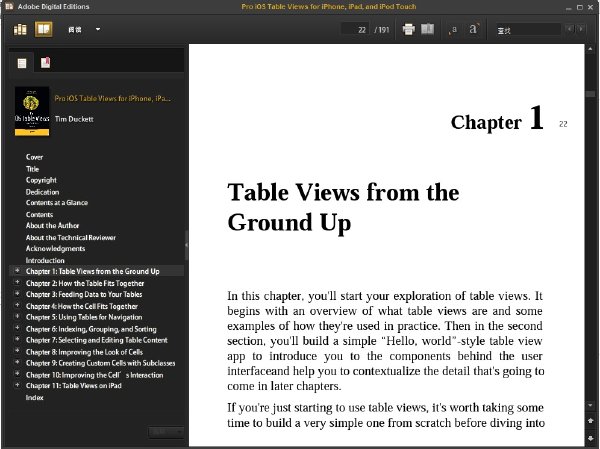This screenshot has width=600, height=449.
Task: Select Chapter 5: Using Tables for Navigation
Action: [x=84, y=317]
